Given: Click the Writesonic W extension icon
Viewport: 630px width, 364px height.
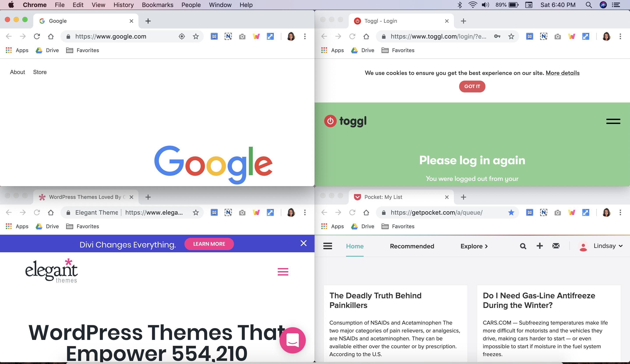Looking at the screenshot, I should pyautogui.click(x=257, y=36).
